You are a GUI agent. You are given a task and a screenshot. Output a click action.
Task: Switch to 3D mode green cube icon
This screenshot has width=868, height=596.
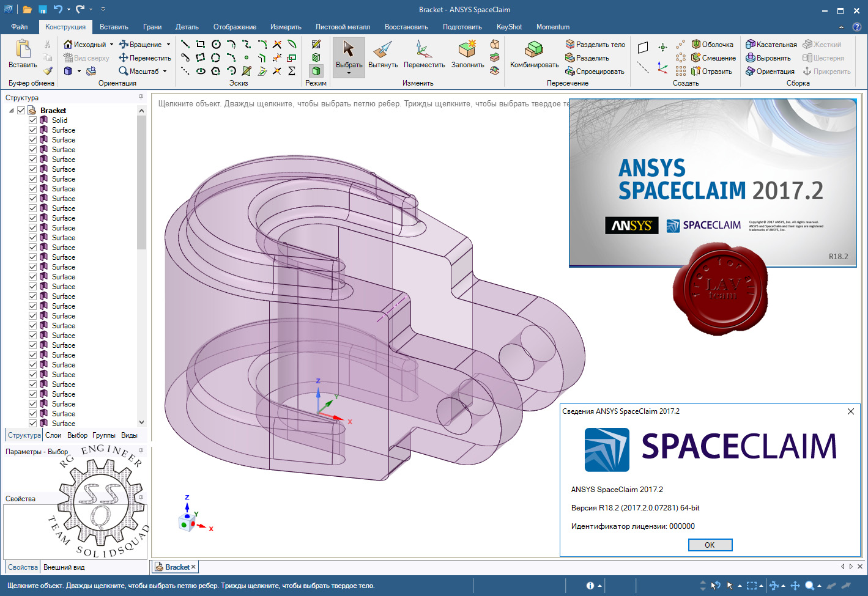point(316,71)
